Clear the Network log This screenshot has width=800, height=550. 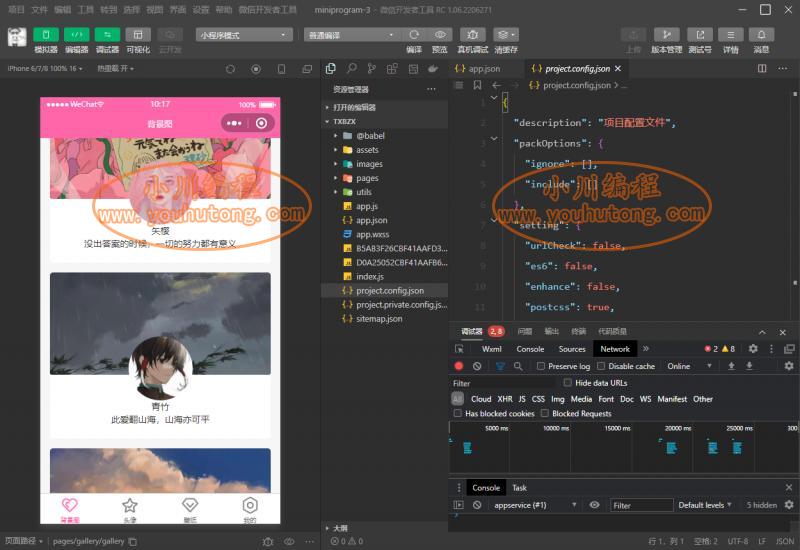pos(477,366)
